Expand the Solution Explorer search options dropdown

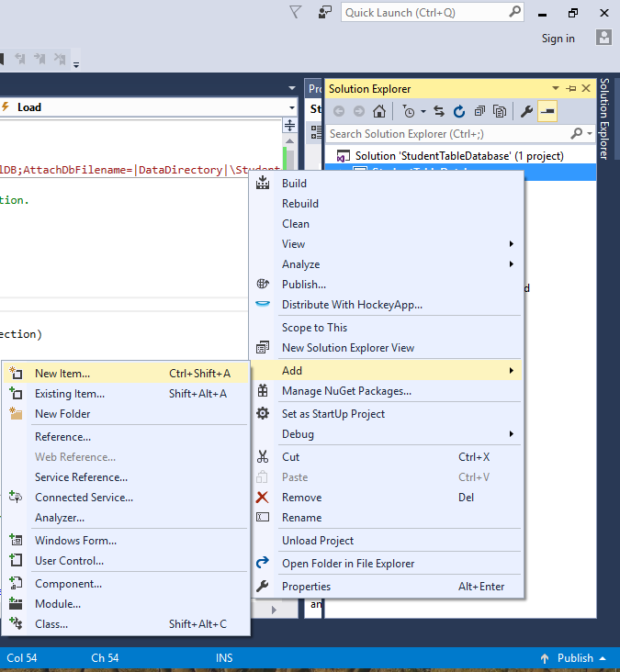(x=589, y=134)
